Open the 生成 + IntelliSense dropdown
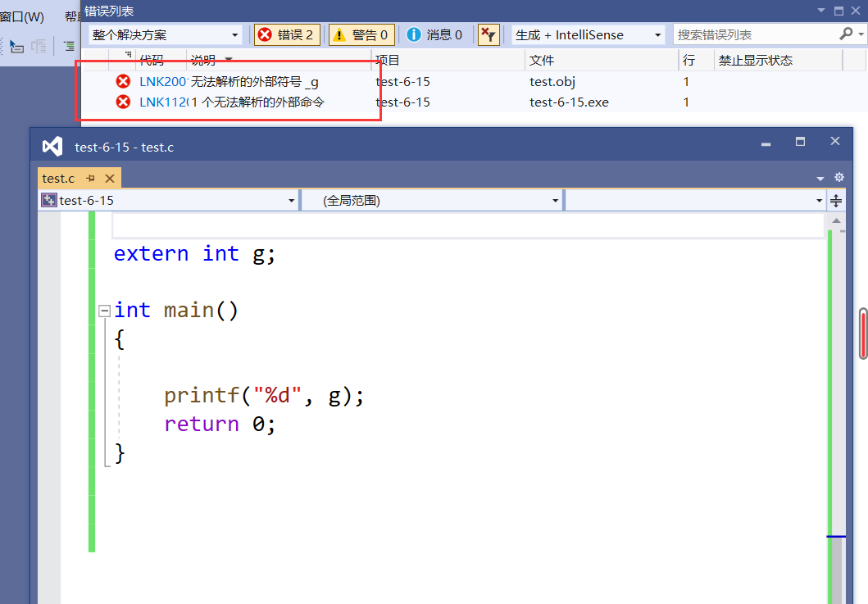This screenshot has width=868, height=604. 588,35
